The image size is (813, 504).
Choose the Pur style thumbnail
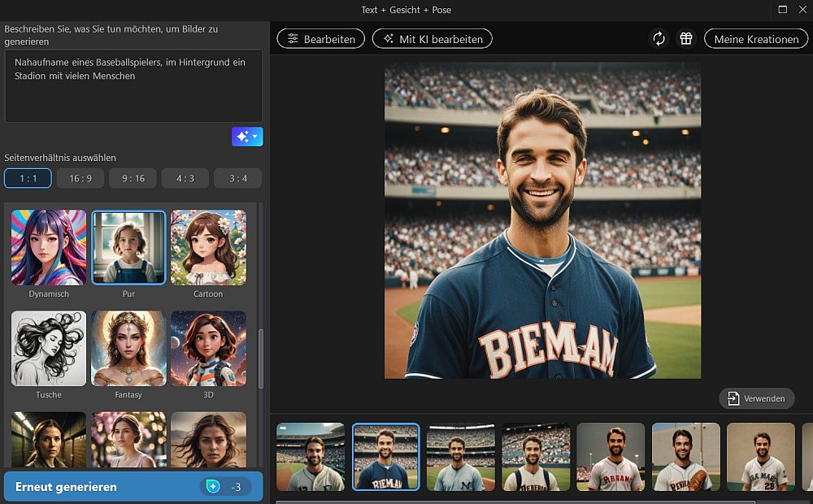(128, 247)
